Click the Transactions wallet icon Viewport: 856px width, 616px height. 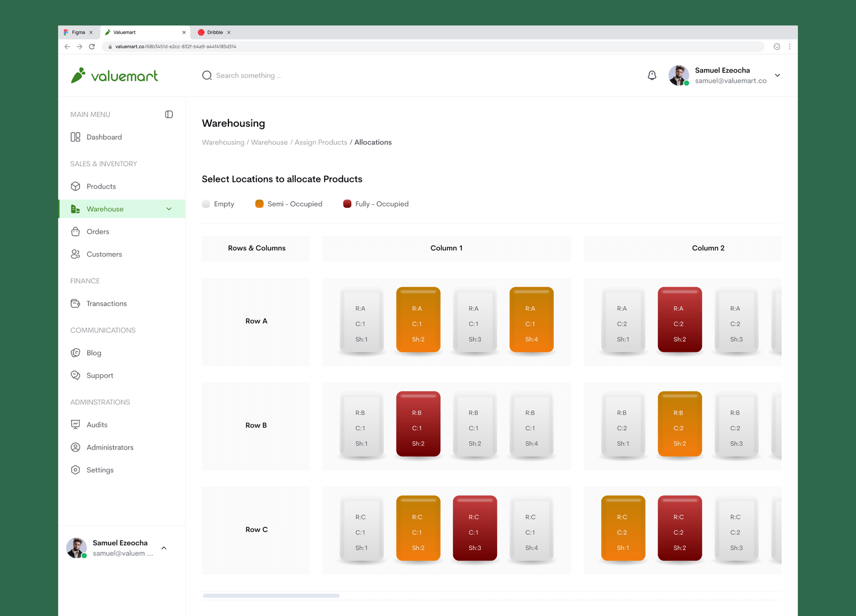point(75,304)
